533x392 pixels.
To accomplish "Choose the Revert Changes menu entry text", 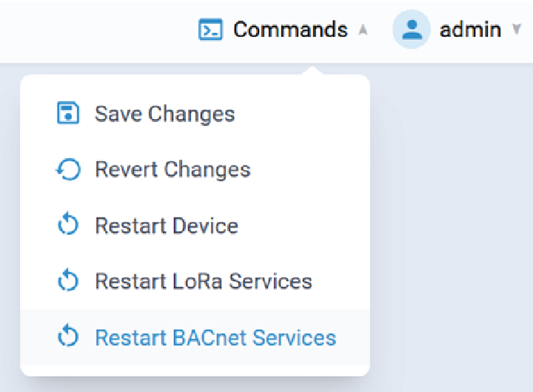I will [x=172, y=169].
